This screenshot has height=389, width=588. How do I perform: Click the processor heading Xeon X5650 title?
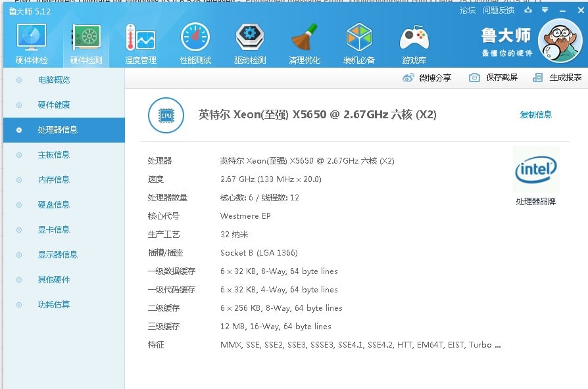pyautogui.click(x=317, y=114)
